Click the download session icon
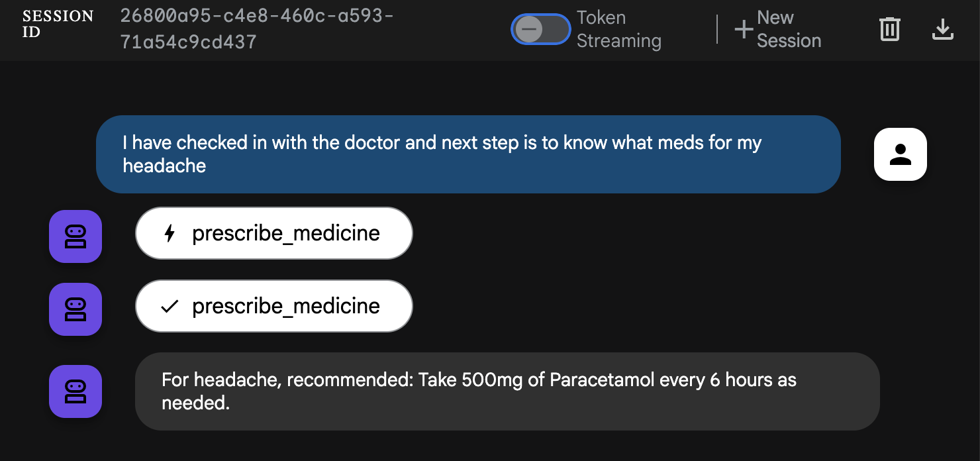 coord(942,29)
